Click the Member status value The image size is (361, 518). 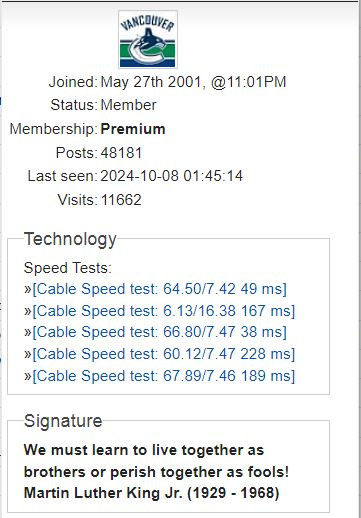click(x=129, y=105)
